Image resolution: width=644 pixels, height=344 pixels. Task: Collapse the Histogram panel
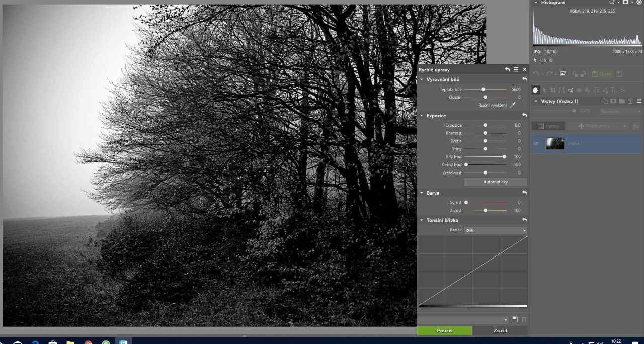[x=536, y=3]
